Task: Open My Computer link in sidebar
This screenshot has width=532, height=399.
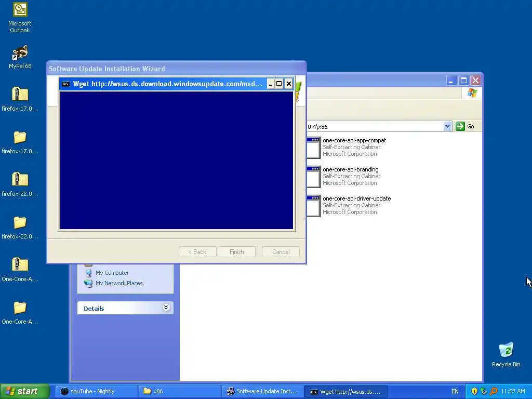Action: (x=112, y=273)
